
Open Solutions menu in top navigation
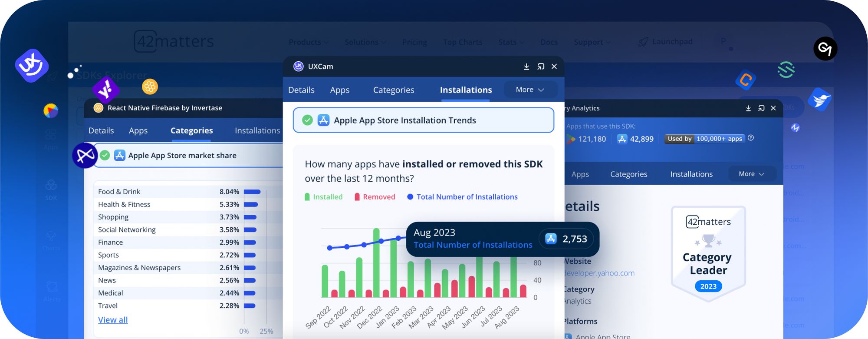[365, 42]
